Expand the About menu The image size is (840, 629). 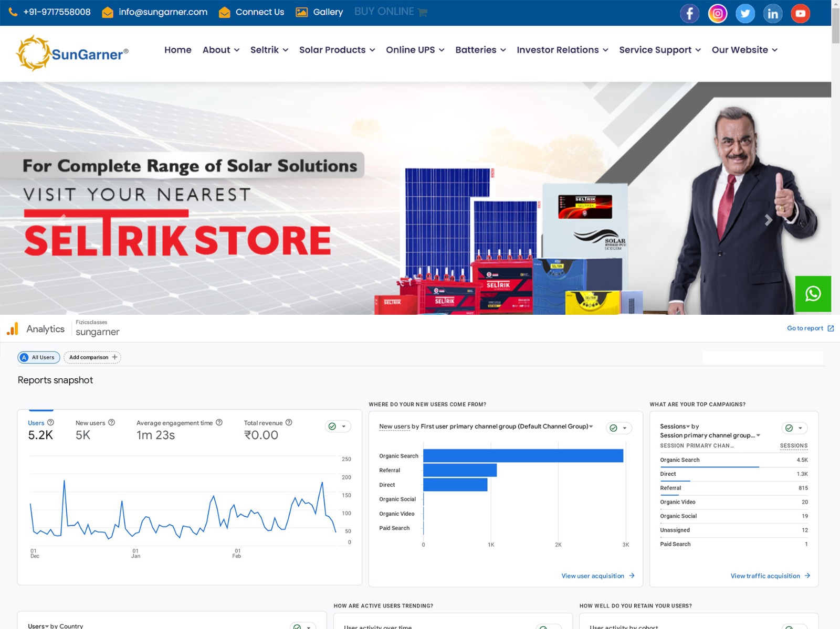(221, 50)
